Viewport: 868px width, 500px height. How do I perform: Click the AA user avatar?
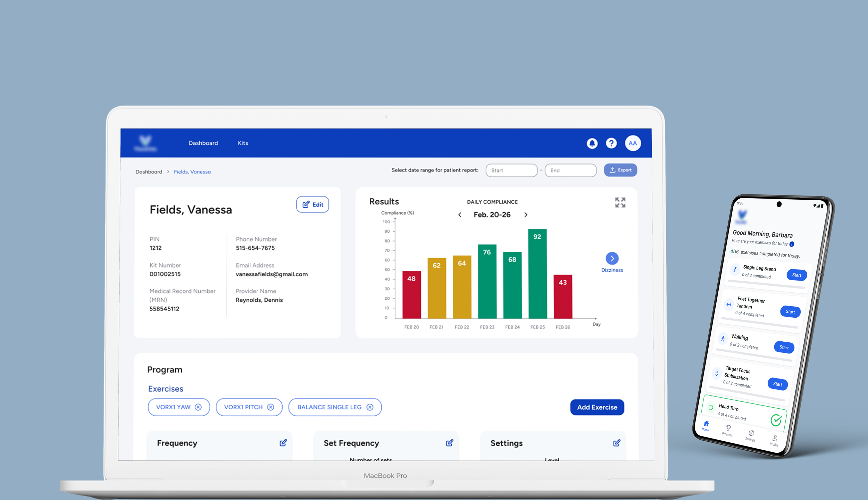click(x=633, y=143)
